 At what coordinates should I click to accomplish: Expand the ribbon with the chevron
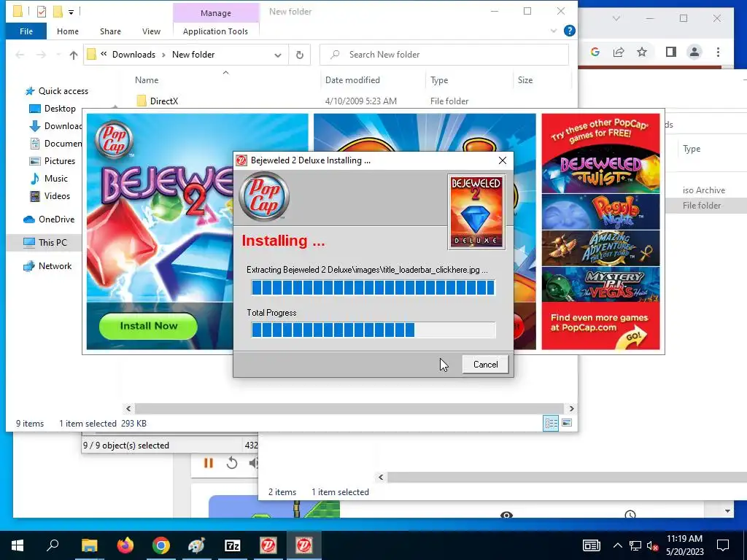553,31
